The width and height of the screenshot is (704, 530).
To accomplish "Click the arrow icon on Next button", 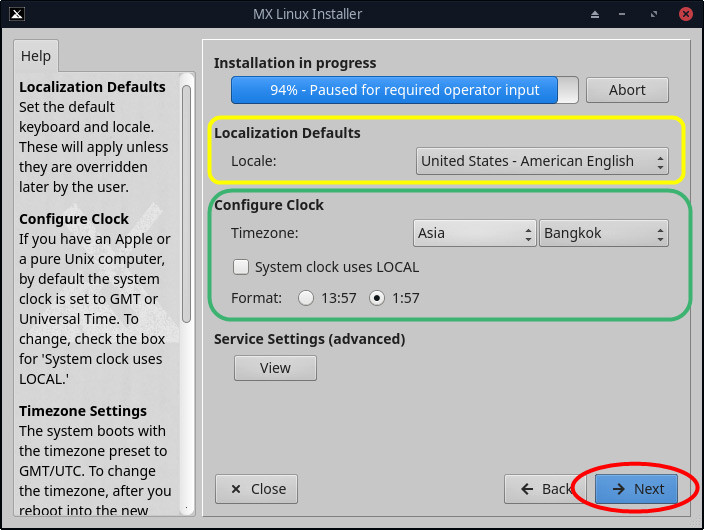I will (619, 489).
